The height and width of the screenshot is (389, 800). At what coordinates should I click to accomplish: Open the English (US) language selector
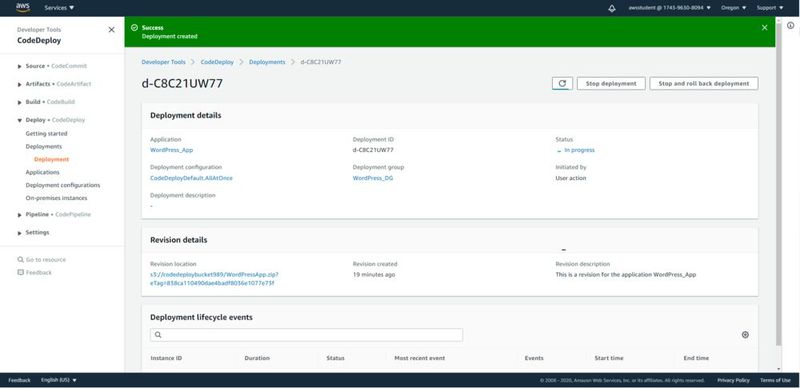point(59,380)
